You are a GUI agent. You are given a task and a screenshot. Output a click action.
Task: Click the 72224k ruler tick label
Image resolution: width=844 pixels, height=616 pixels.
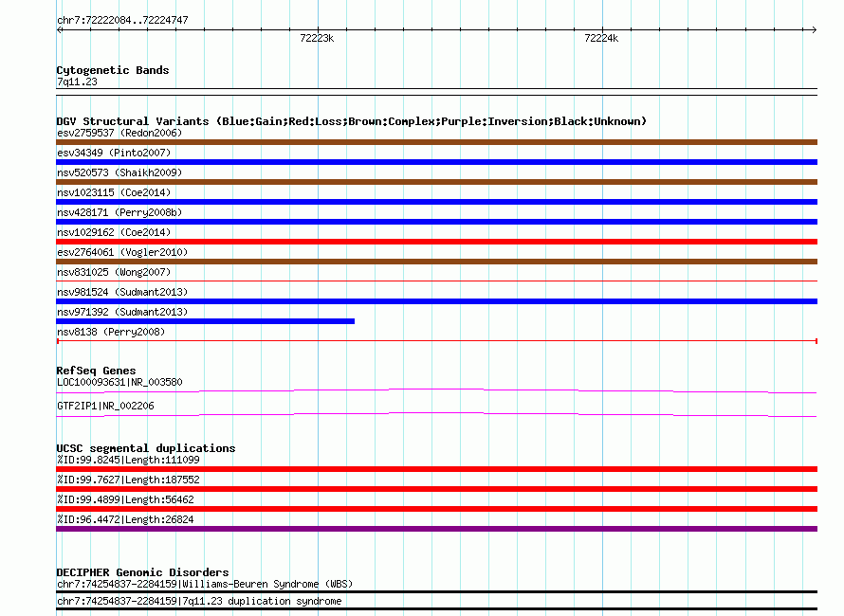(601, 38)
